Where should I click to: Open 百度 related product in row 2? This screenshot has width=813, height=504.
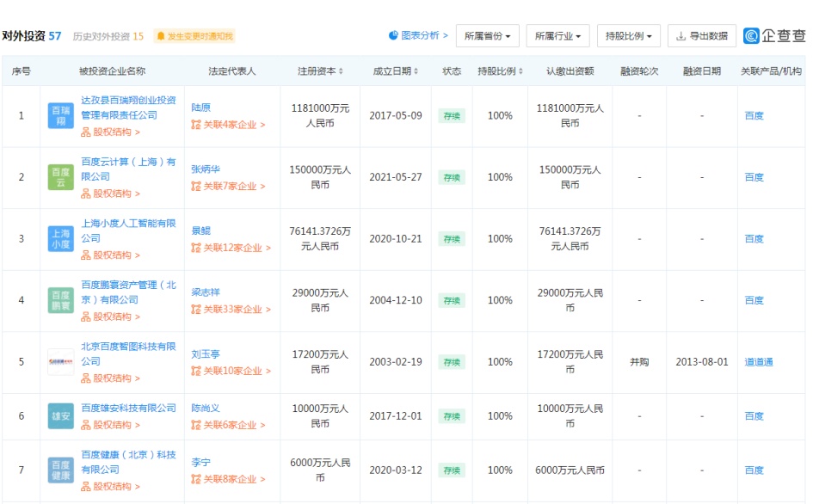(754, 177)
